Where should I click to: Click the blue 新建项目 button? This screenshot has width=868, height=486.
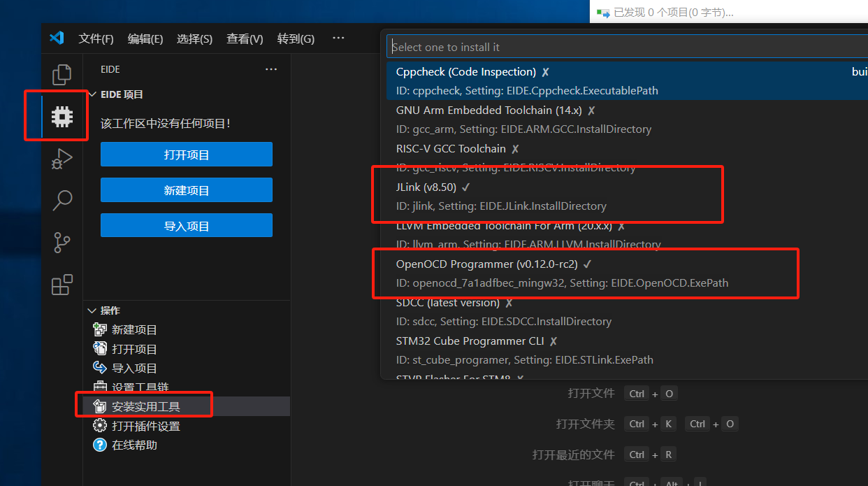187,190
